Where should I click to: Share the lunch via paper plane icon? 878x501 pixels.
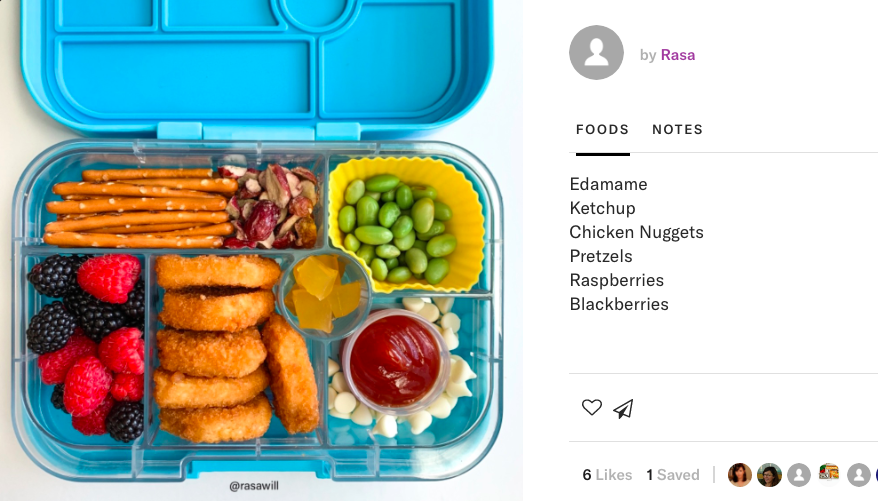pos(623,409)
